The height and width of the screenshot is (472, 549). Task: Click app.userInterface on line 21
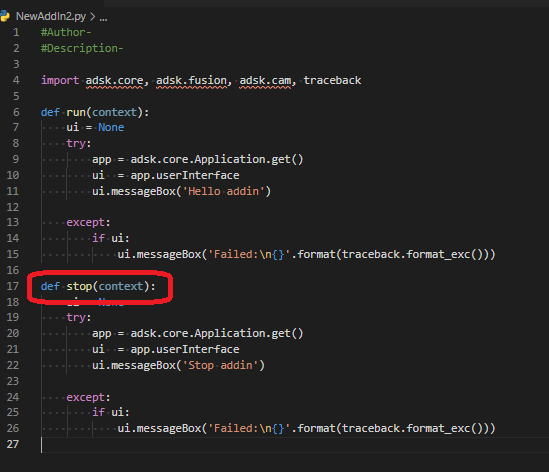pyautogui.click(x=185, y=349)
